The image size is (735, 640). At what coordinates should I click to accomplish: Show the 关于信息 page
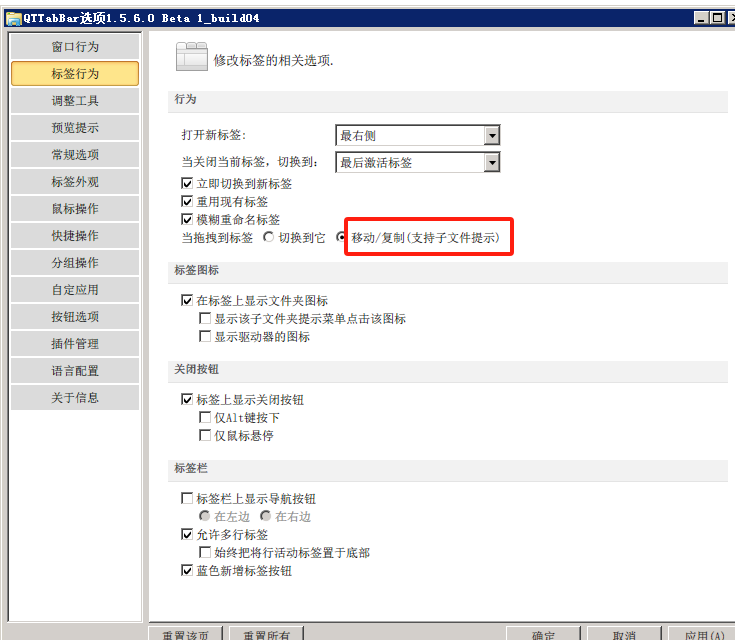click(x=75, y=398)
